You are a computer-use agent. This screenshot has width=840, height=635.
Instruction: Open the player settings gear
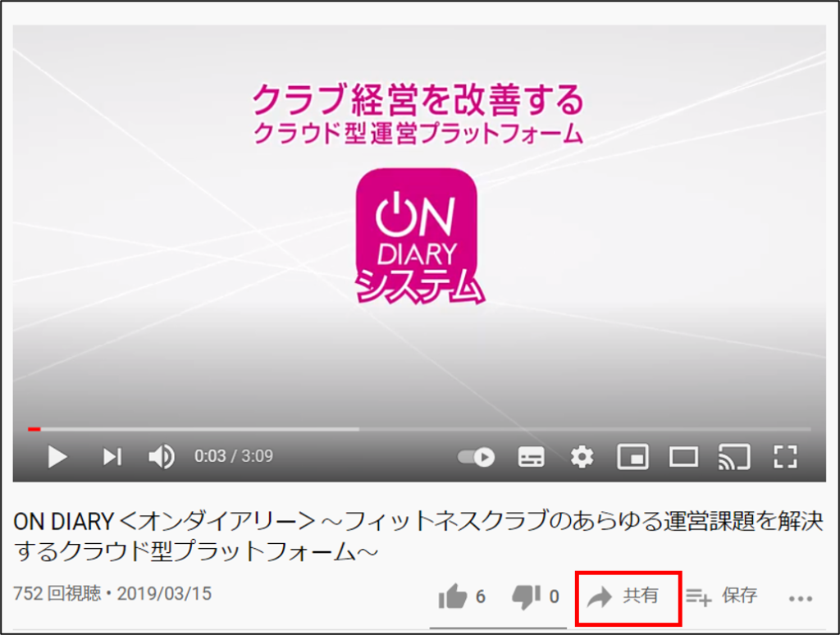[x=582, y=457]
